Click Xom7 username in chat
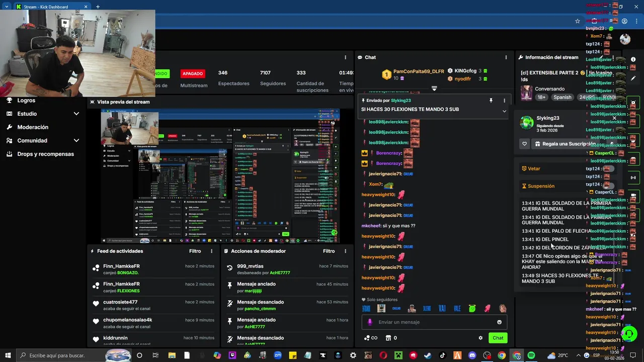The width and height of the screenshot is (644, 362). click(x=375, y=184)
